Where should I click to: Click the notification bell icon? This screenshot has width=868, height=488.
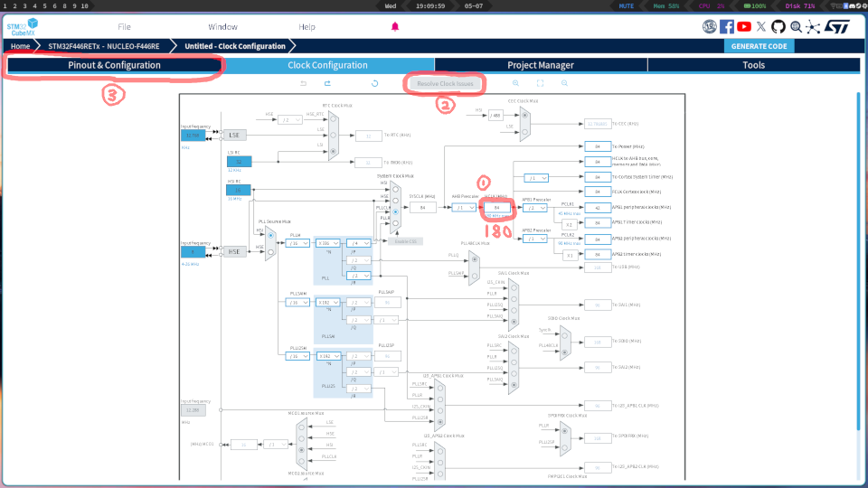(395, 27)
